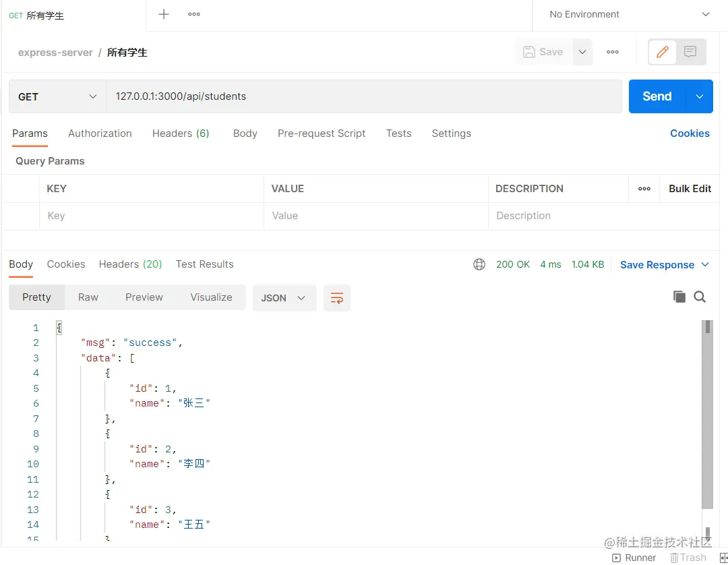The height and width of the screenshot is (565, 728).
Task: Click the Key input cell
Action: pos(152,216)
